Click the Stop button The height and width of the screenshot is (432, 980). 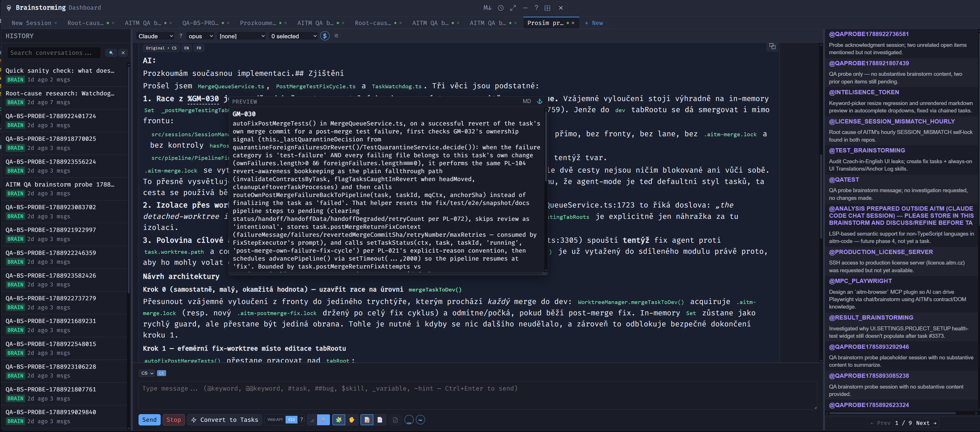[173, 420]
